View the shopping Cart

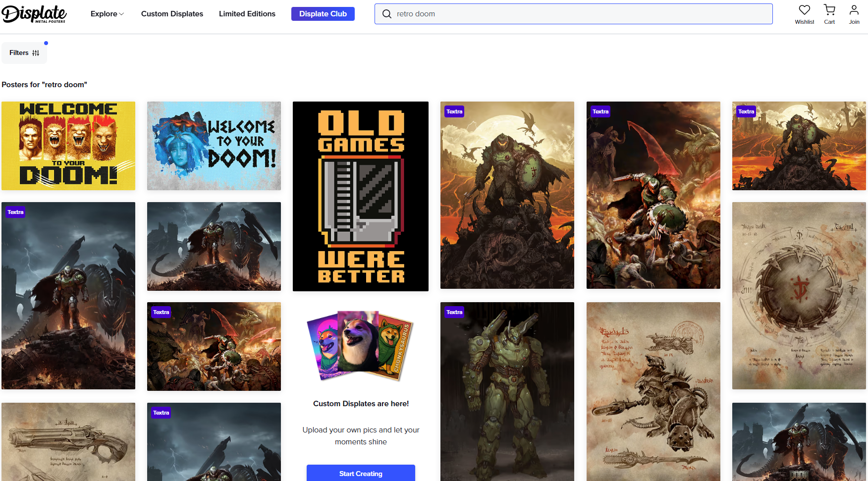(829, 14)
